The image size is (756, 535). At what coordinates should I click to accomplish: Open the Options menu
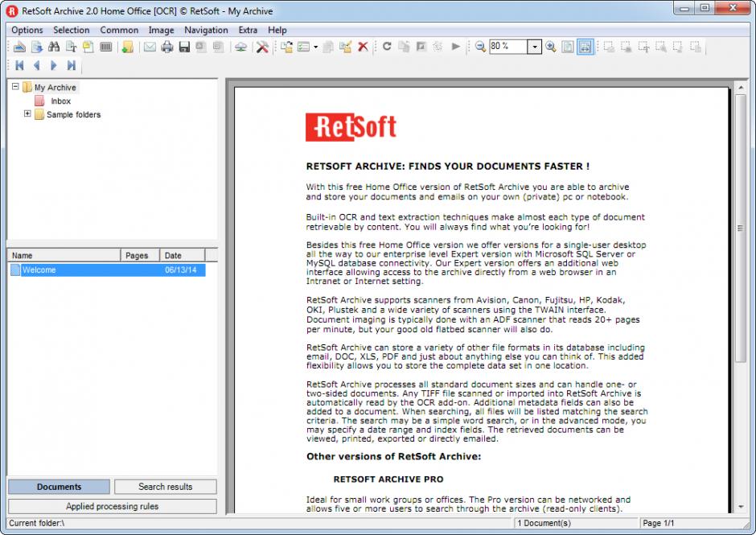click(x=27, y=30)
